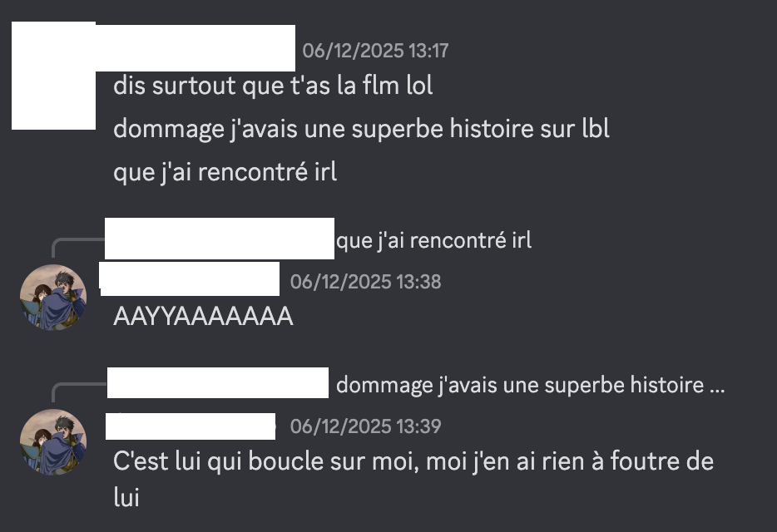Select message "dommage j'avais une superbe histoire sur lbl"

(x=361, y=129)
